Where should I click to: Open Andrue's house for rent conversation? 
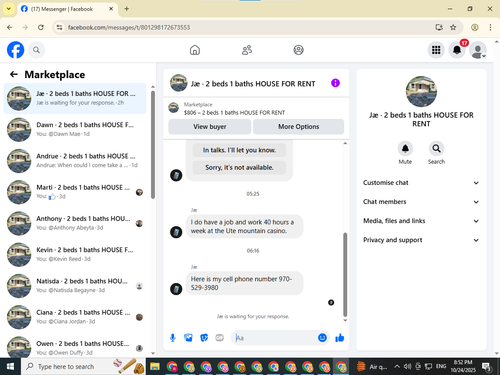[x=75, y=161]
